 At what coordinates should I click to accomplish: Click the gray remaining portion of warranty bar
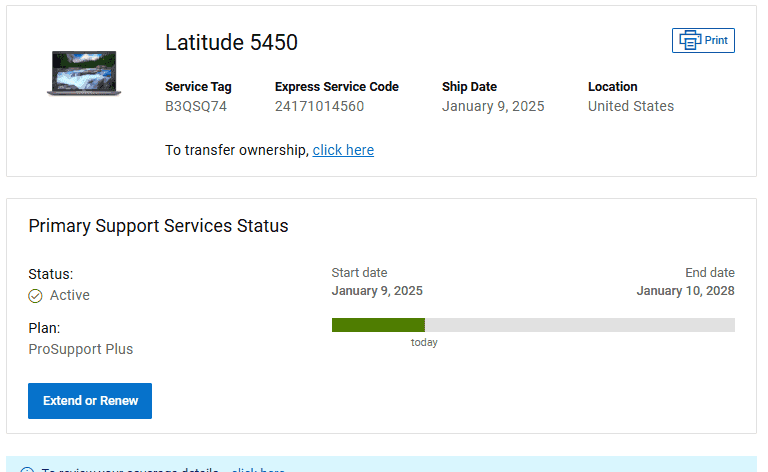580,325
